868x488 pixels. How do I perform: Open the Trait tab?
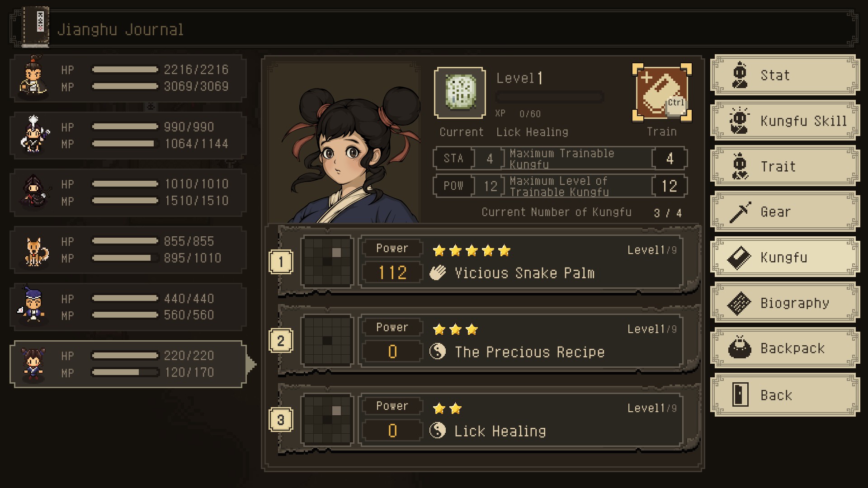(785, 166)
